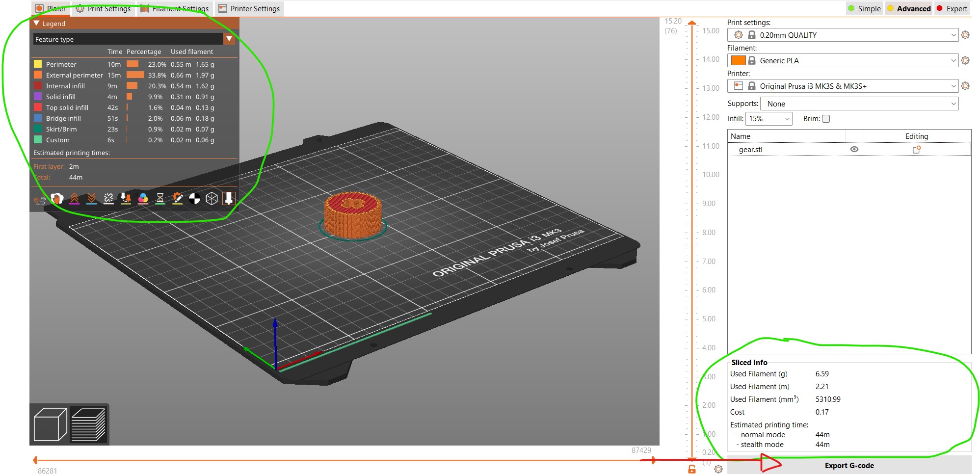Click the orange Generic PLA color swatch
This screenshot has height=474, width=980.
738,60
